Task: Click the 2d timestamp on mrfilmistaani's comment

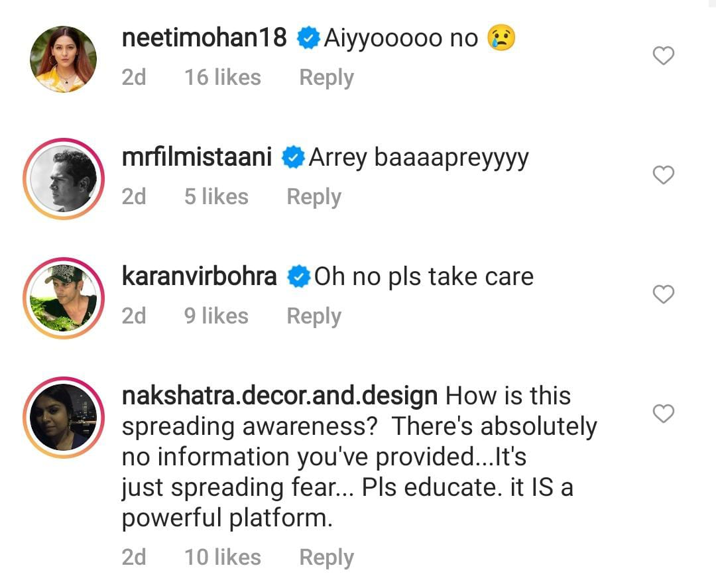Action: [133, 196]
